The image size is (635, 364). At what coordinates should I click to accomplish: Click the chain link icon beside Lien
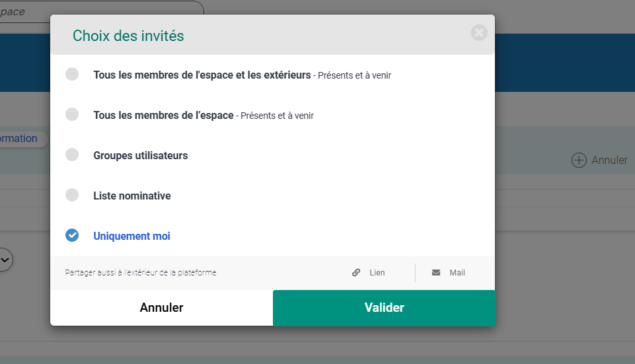[356, 272]
